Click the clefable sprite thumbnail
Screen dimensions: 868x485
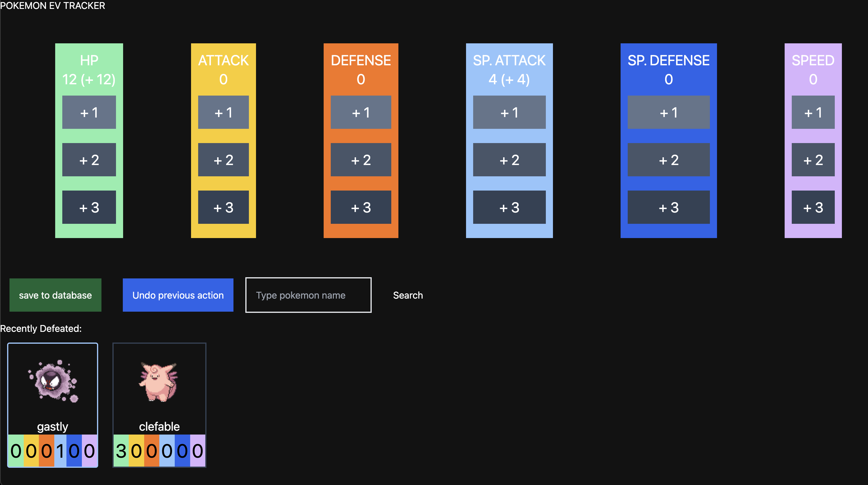click(x=159, y=383)
